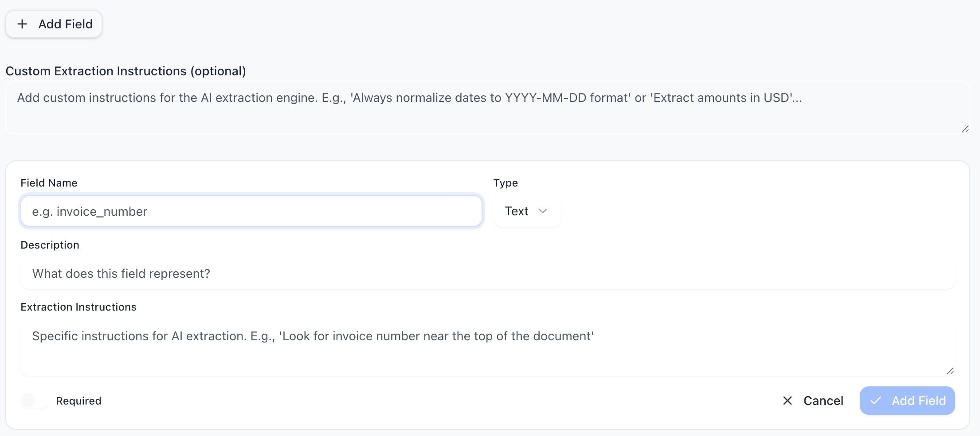Click the resize handle of Custom Instructions box
This screenshot has width=980, height=436.
pyautogui.click(x=964, y=129)
